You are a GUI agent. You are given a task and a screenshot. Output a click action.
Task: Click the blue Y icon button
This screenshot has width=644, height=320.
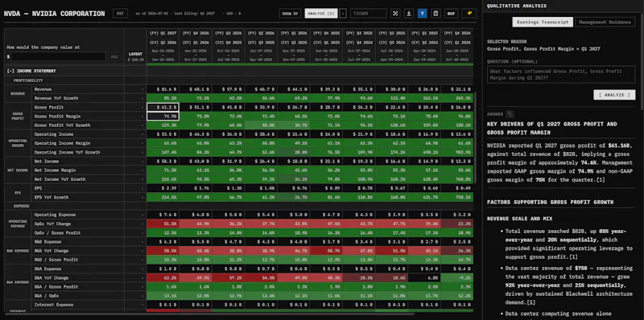click(x=422, y=14)
